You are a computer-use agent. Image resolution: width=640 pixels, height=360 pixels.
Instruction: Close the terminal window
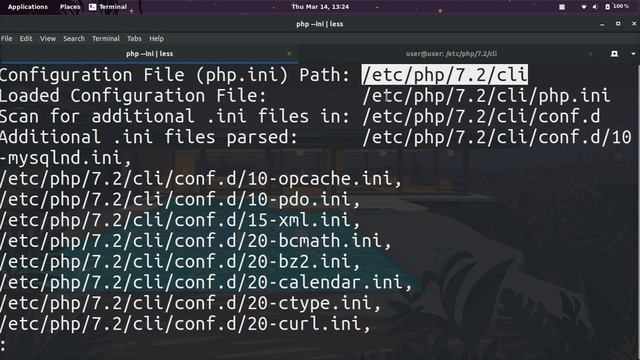634,24
